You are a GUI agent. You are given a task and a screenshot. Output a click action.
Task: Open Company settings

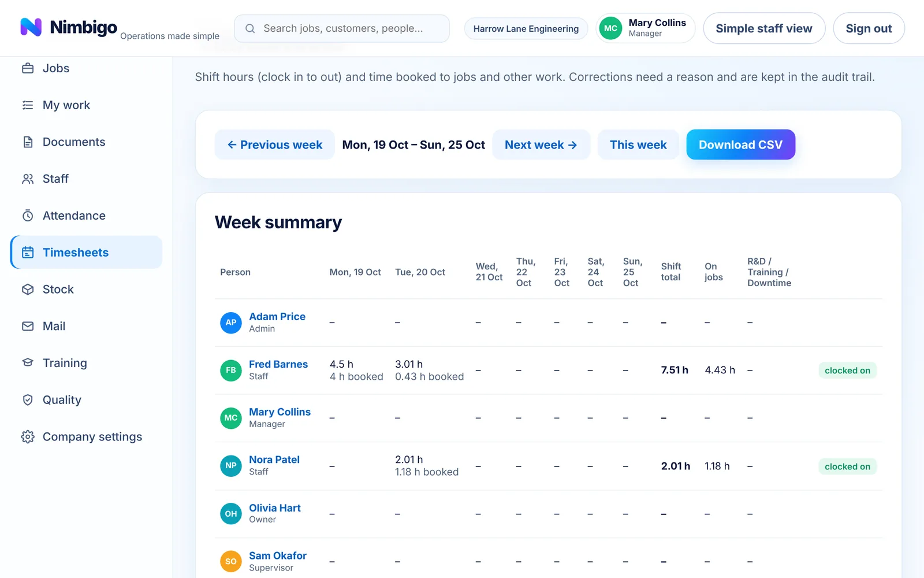point(87,437)
